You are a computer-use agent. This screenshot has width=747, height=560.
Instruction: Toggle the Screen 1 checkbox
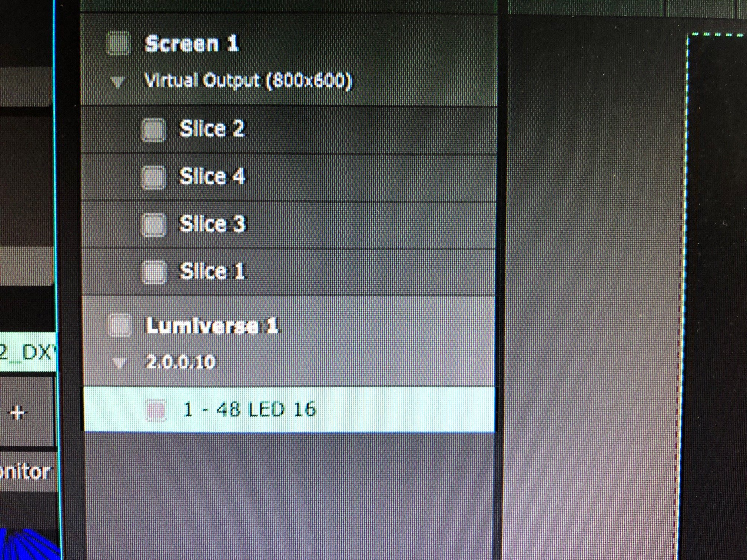(x=118, y=44)
